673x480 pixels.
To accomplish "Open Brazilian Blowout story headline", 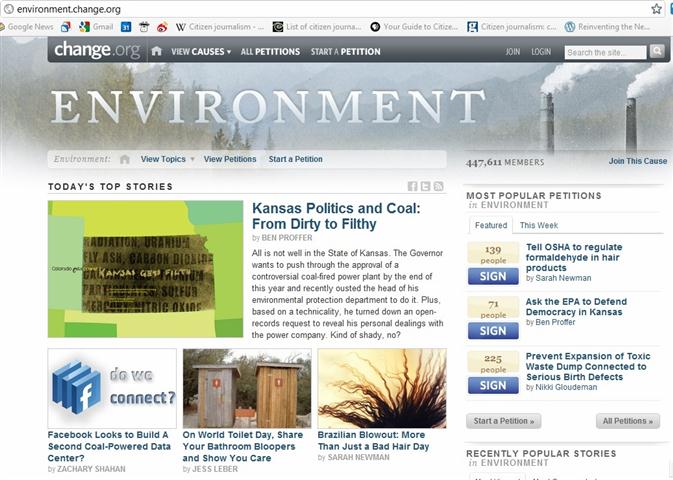I will (x=373, y=441).
